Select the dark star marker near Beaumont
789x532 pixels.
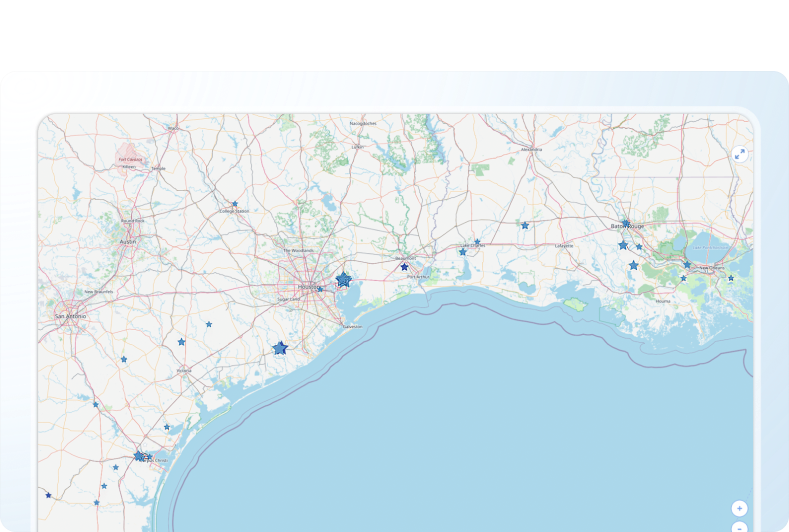[404, 267]
